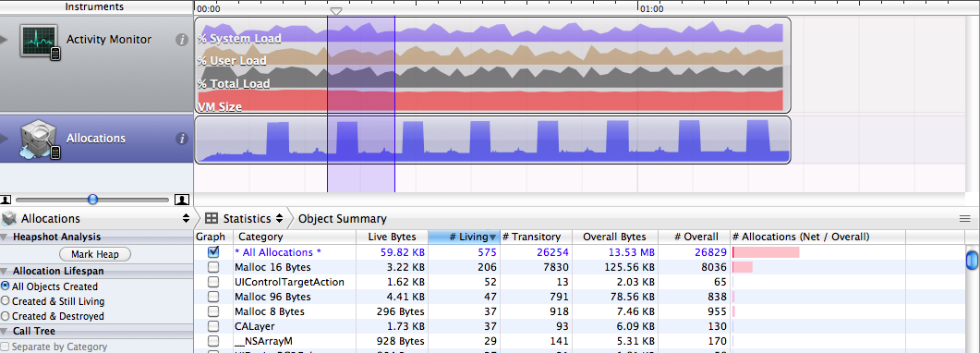Open Activity Monitor info inspector button
The image size is (980, 353).
click(182, 40)
